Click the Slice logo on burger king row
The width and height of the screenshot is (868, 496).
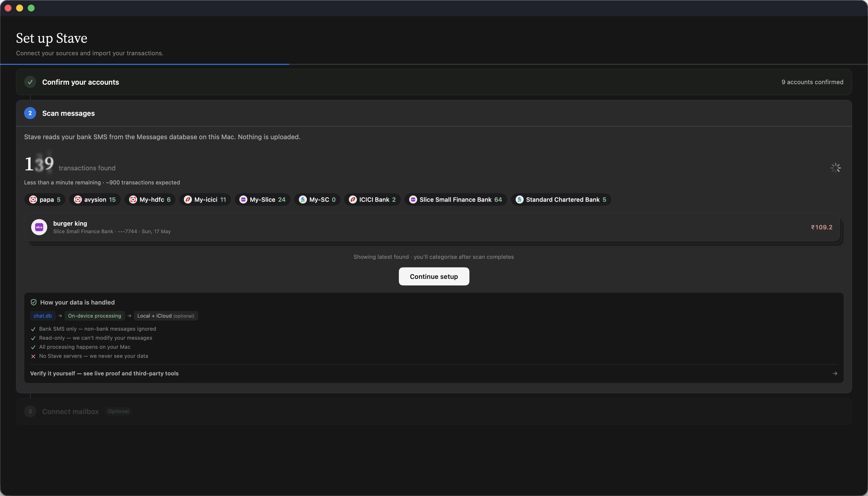click(39, 227)
